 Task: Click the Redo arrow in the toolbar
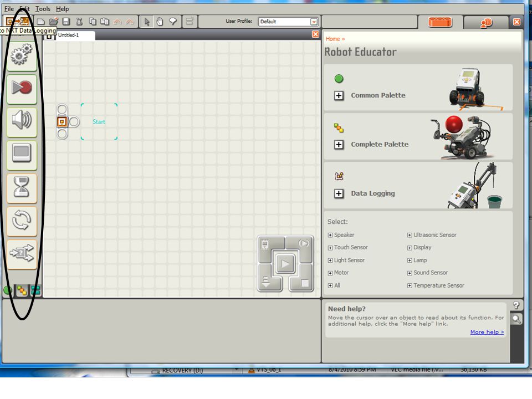coord(130,22)
